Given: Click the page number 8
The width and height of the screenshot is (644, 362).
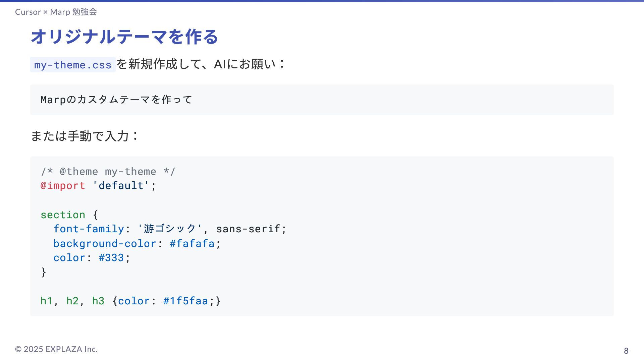Looking at the screenshot, I should tap(626, 351).
